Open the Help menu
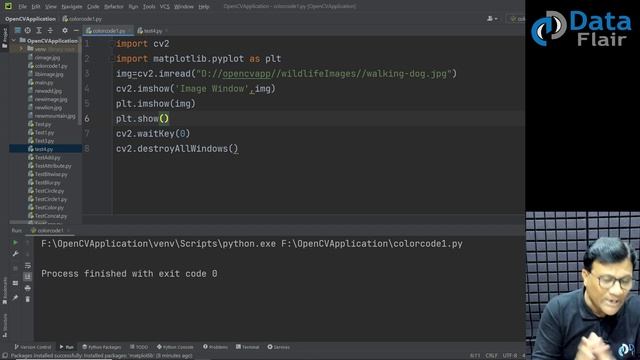 pyautogui.click(x=204, y=7)
